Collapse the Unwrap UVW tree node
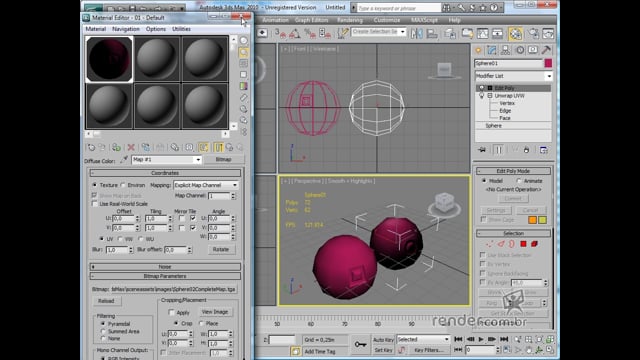Image resolution: width=640 pixels, height=360 pixels. point(490,96)
